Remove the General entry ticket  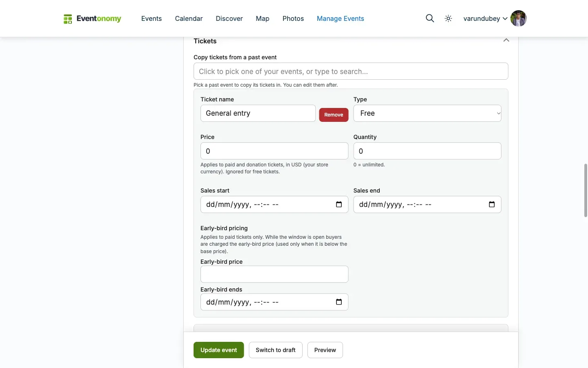(x=334, y=115)
